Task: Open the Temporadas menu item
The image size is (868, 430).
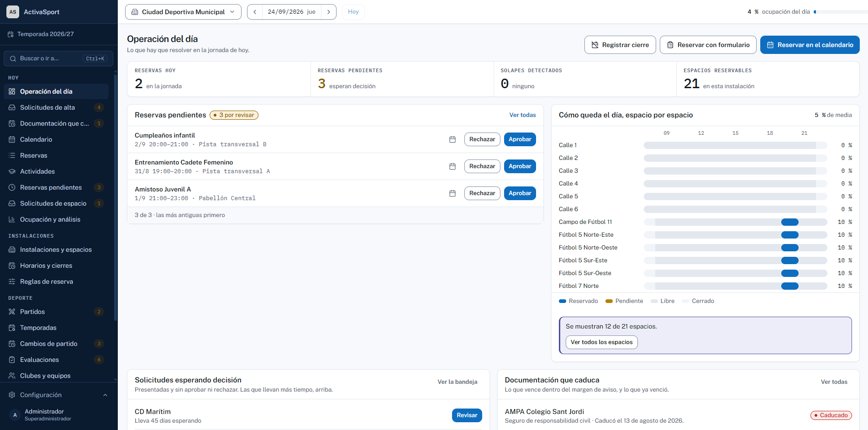Action: click(56, 328)
